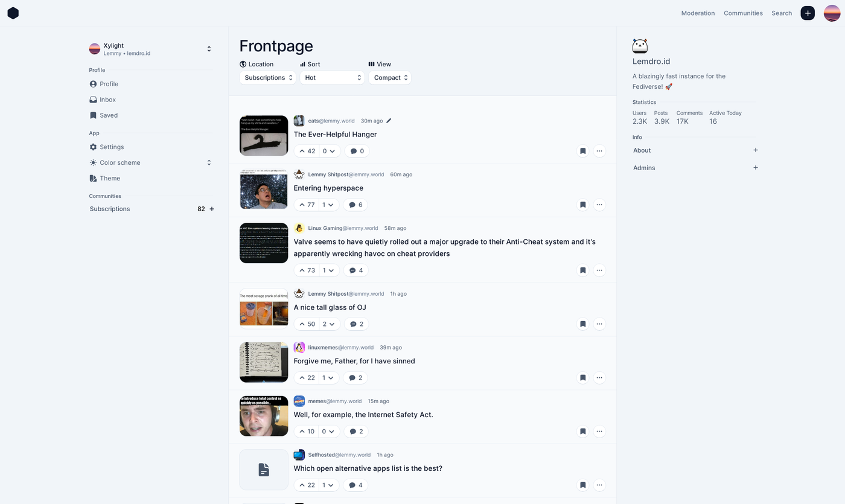Open the user avatar menu in top bar
Image resolution: width=845 pixels, height=504 pixels.
click(832, 13)
